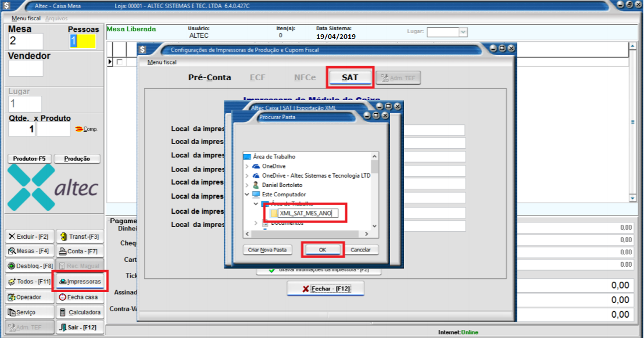Screen dimensions: 644x338
Task: Open Menu fiscal in main window
Action: tap(26, 19)
